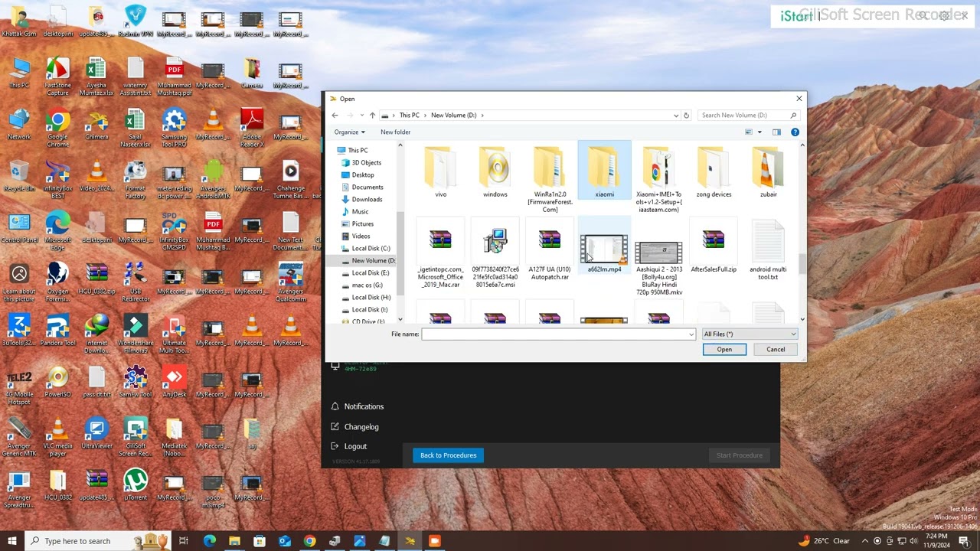
Task: Open recent locations dropdown arrow
Action: click(x=361, y=116)
